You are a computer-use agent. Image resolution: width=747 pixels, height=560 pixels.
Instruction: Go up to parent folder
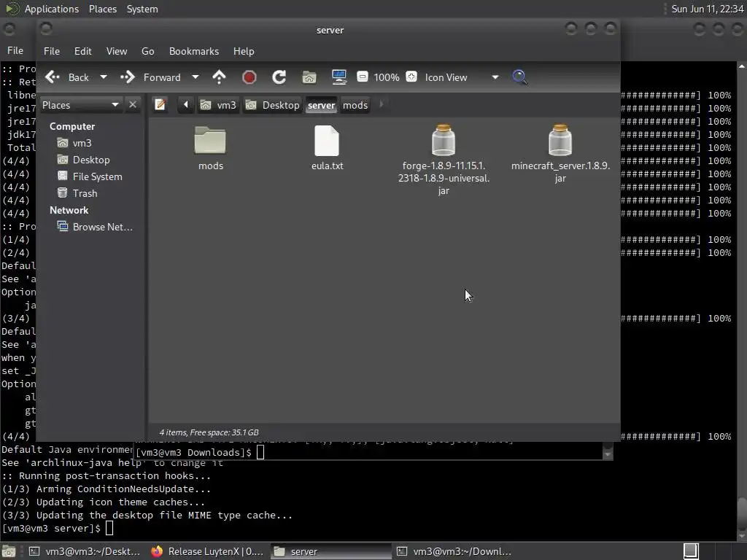(x=219, y=77)
